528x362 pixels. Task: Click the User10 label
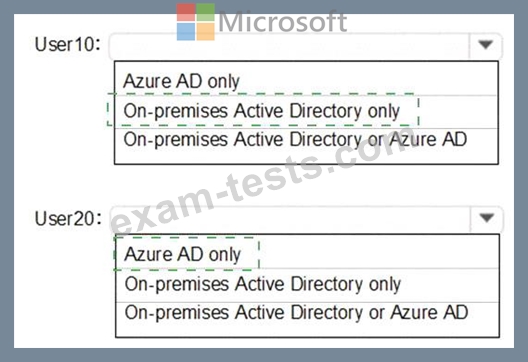tap(68, 44)
